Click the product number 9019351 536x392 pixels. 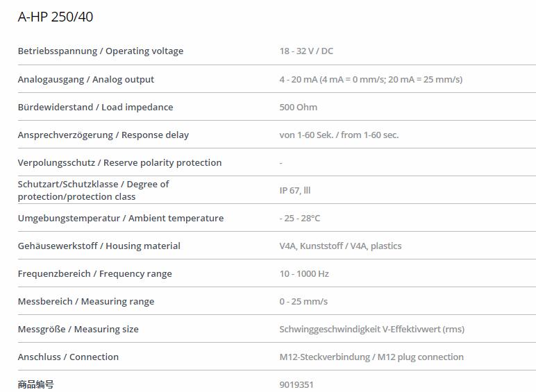click(x=296, y=385)
